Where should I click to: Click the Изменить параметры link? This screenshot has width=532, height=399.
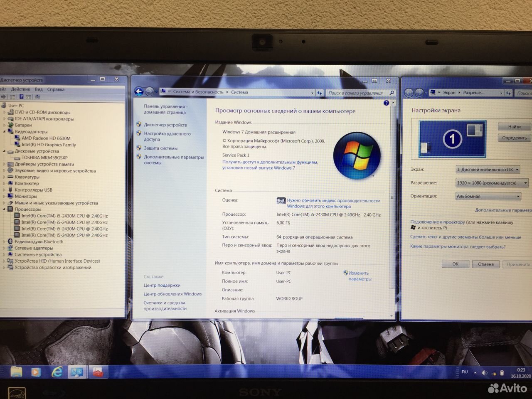pyautogui.click(x=359, y=276)
